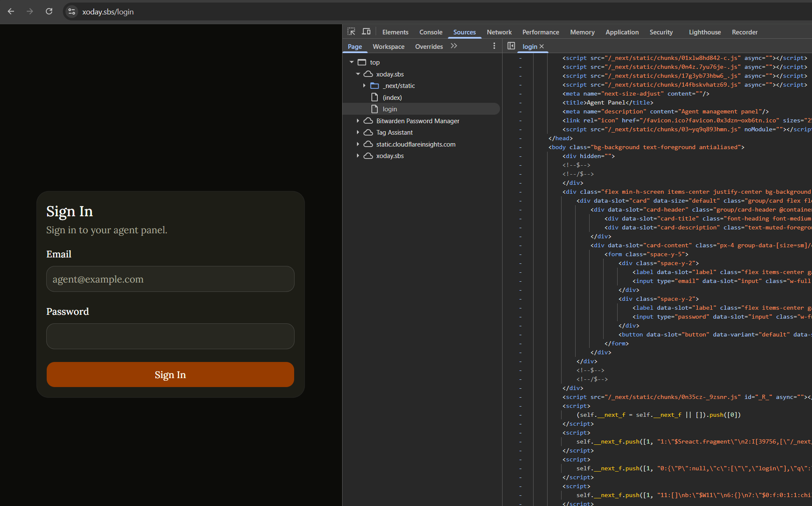Expand the _next/static folder

point(364,86)
